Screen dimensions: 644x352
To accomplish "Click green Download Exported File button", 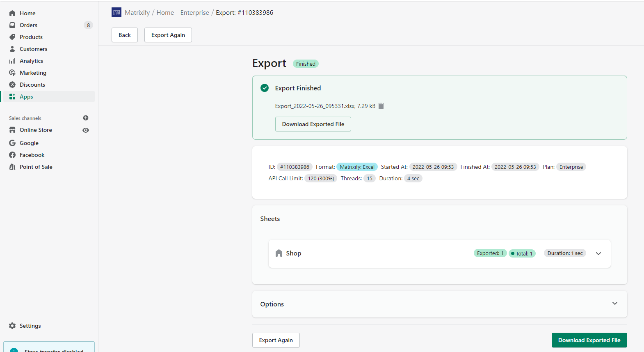I will [x=589, y=340].
